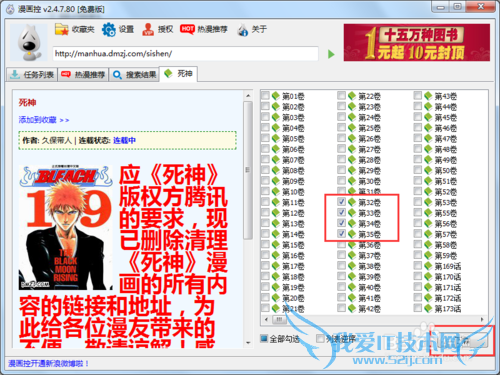Toggle the 全部勾选 select-all checkbox
Viewport: 500px width, 375px height.
point(264,339)
